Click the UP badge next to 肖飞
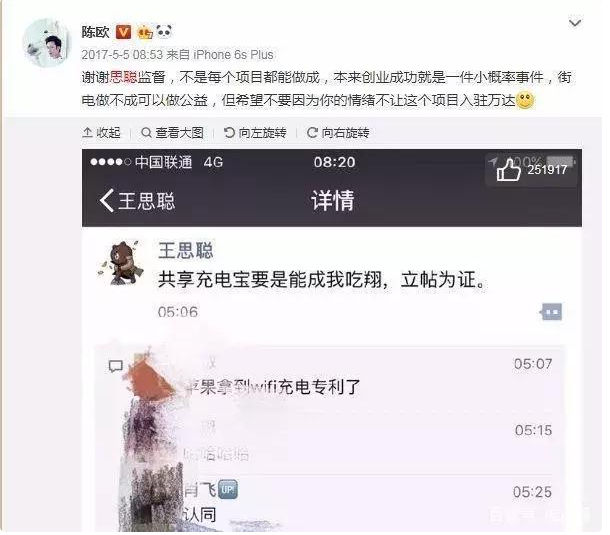The width and height of the screenshot is (610, 535). (x=228, y=489)
